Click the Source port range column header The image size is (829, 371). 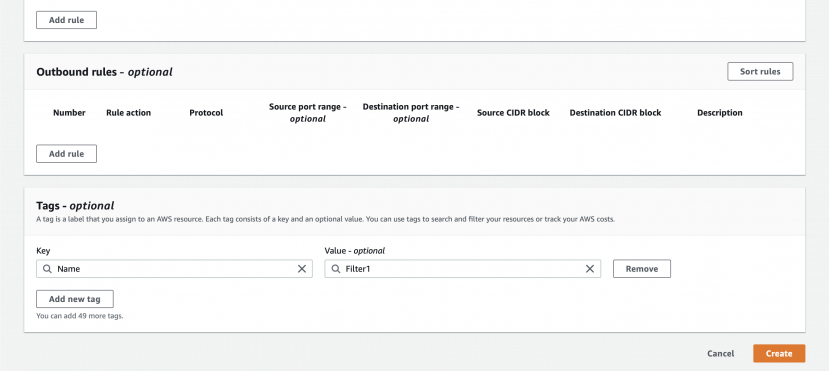click(x=308, y=113)
